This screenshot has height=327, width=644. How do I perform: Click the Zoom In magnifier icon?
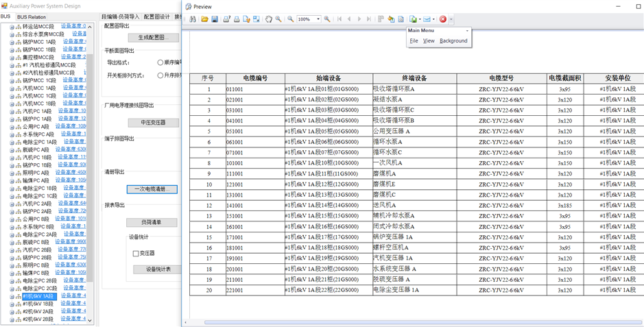click(x=327, y=19)
